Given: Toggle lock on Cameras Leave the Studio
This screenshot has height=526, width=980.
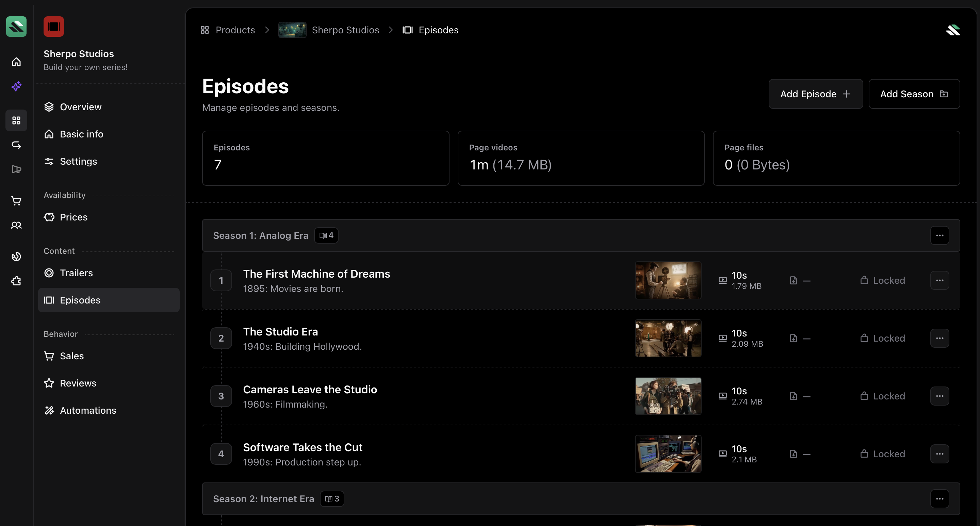Looking at the screenshot, I should (x=883, y=396).
